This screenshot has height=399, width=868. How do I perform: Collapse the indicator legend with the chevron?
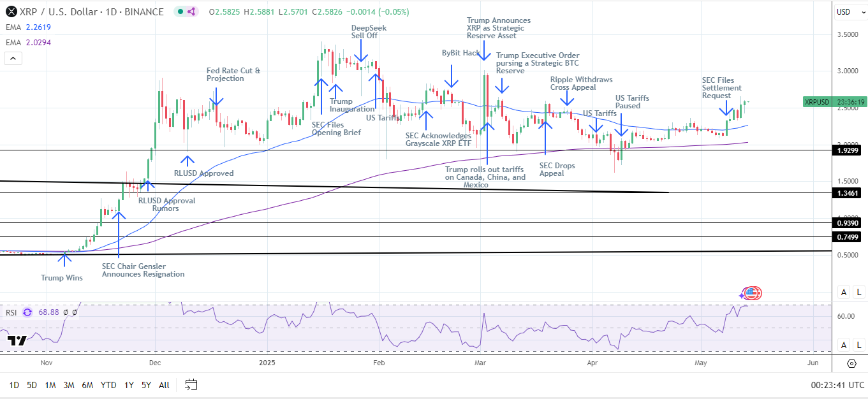click(13, 59)
